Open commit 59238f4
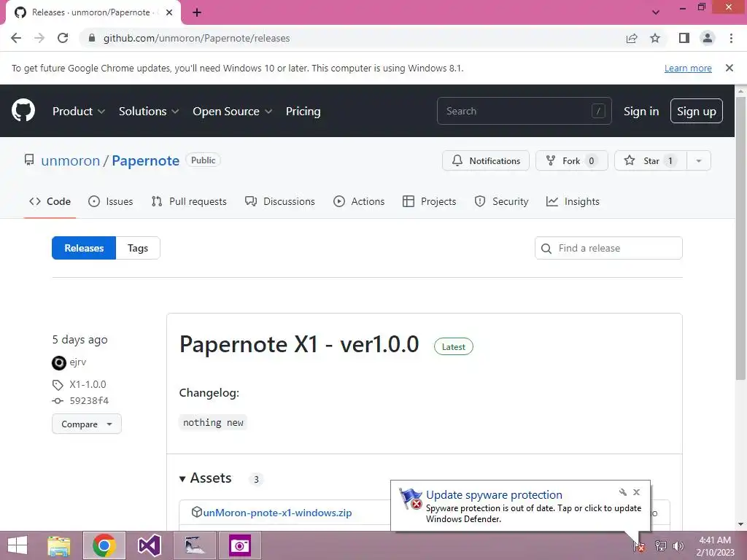This screenshot has height=560, width=747. point(89,400)
